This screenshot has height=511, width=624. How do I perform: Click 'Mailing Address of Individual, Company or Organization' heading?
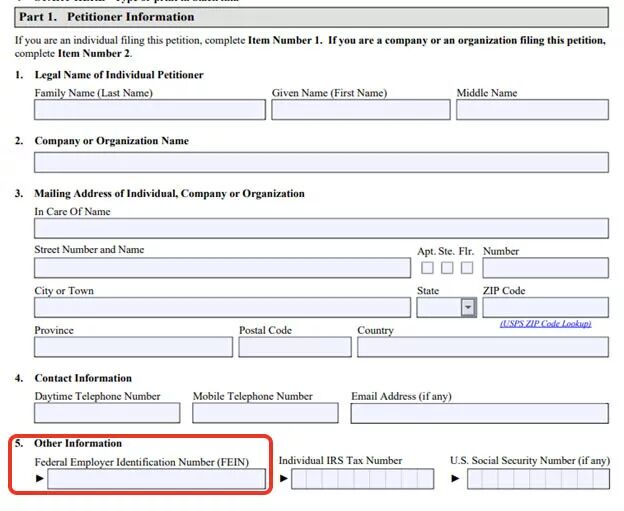tap(170, 193)
